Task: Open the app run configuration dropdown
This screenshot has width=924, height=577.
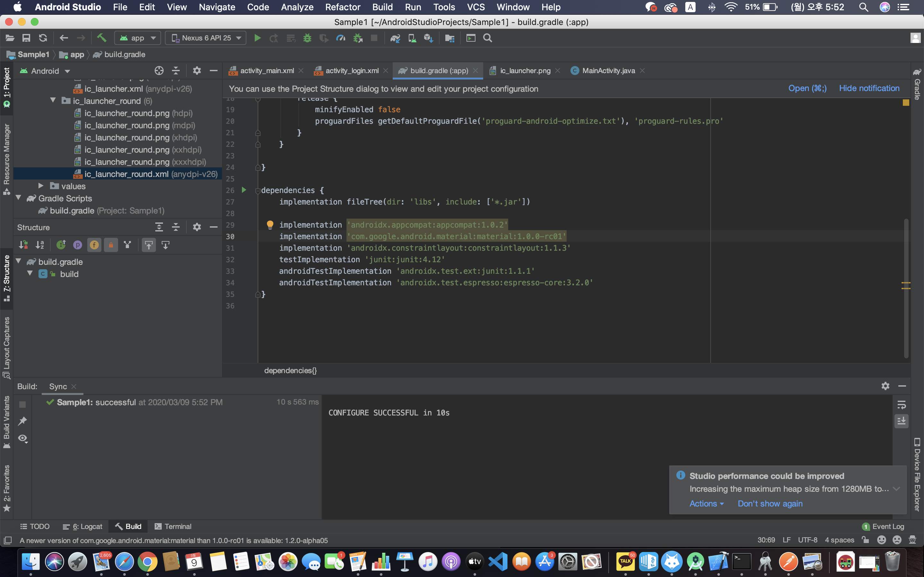Action: (138, 38)
